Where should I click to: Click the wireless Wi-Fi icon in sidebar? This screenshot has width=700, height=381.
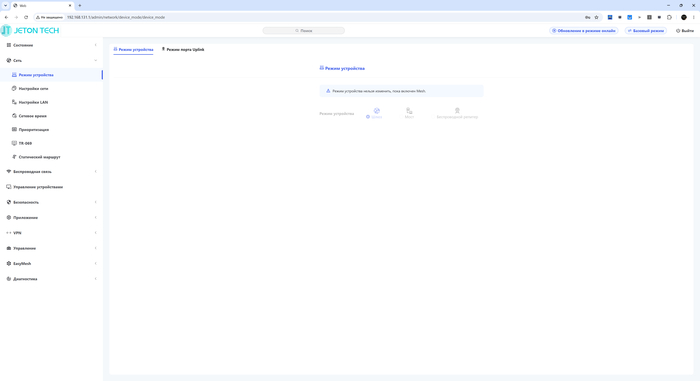[8, 172]
